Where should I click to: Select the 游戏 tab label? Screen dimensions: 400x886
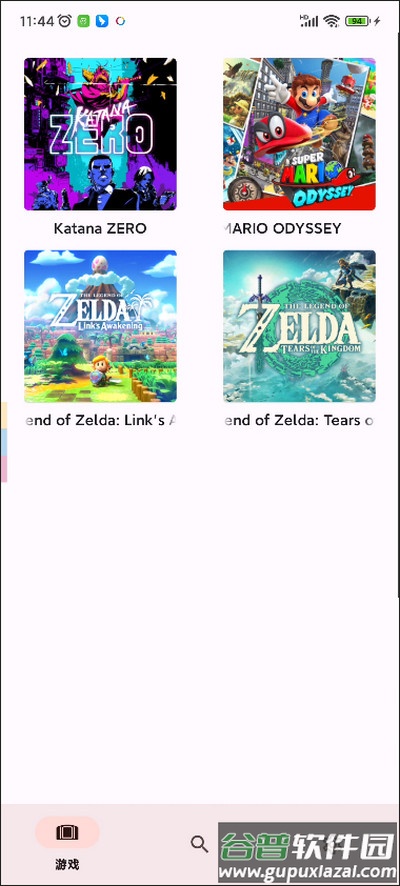point(67,864)
